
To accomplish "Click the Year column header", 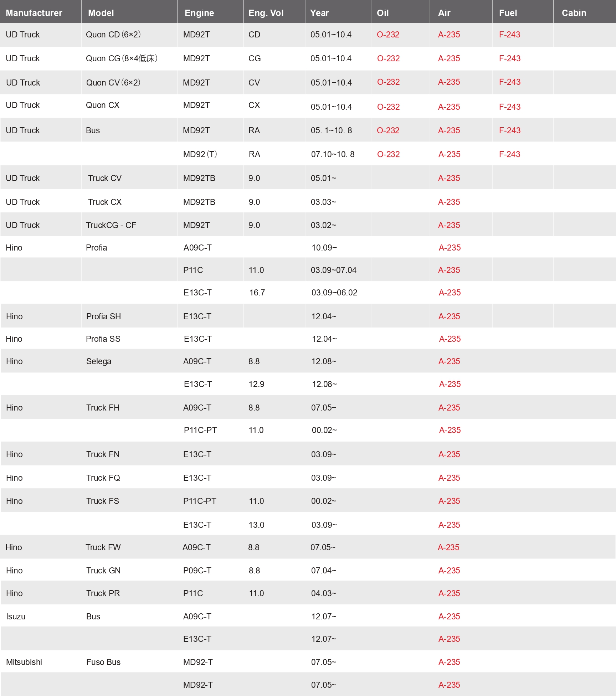I will (319, 13).
